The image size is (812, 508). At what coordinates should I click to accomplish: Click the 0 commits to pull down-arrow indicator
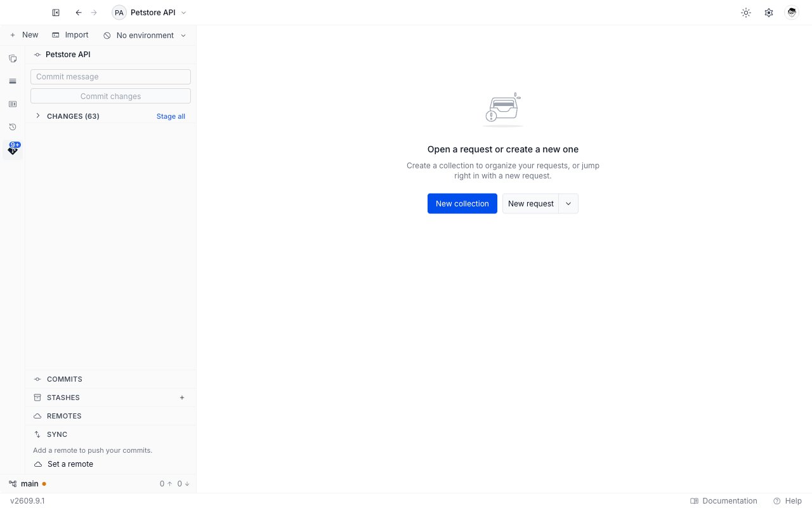click(183, 484)
